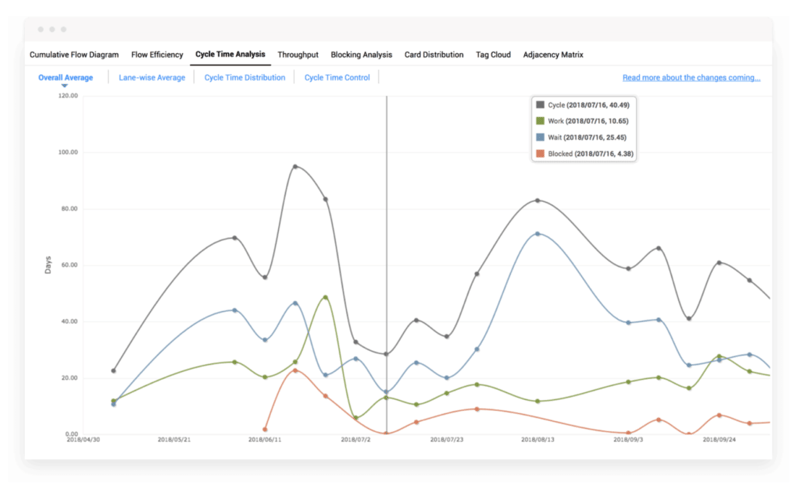Click the 100.00 y-axis value label

(x=68, y=152)
